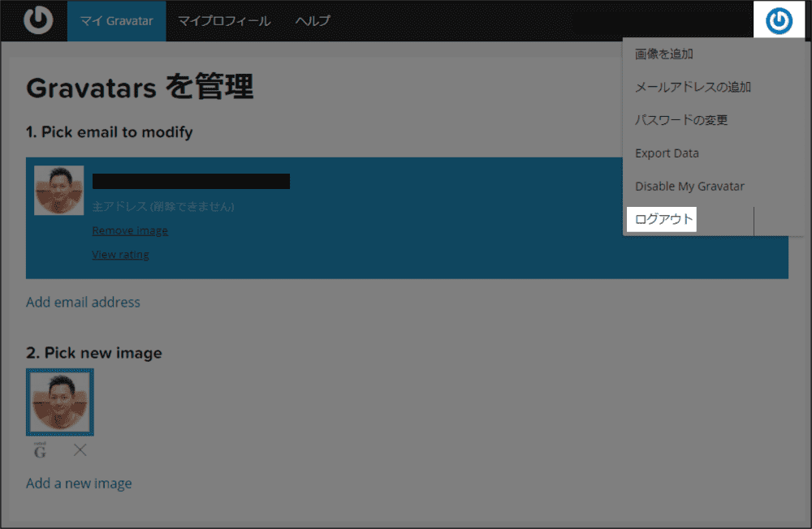Click the Gravatar logo in the top bar
This screenshot has width=812, height=529.
[38, 20]
